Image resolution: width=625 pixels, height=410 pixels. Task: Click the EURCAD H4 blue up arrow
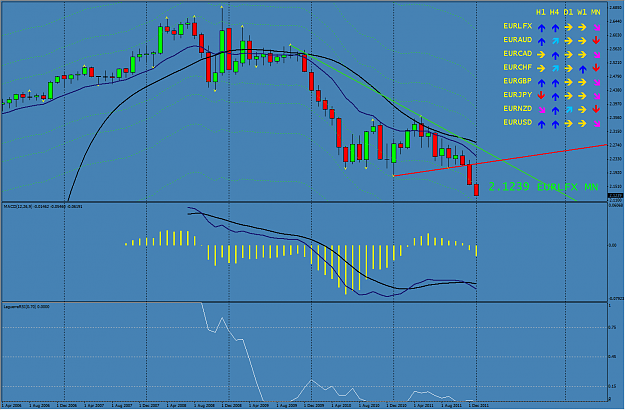[x=555, y=55]
